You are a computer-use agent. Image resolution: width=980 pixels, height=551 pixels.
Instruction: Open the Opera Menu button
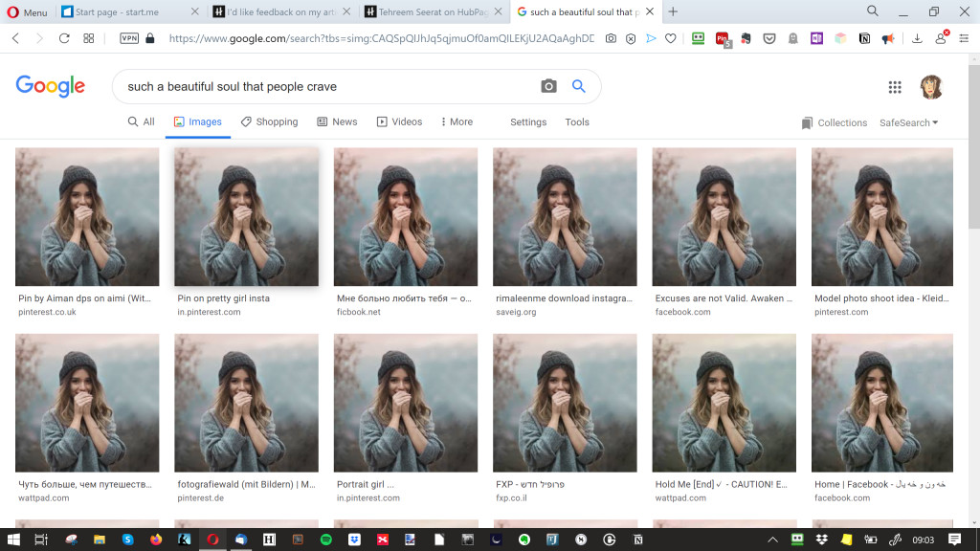tap(27, 11)
